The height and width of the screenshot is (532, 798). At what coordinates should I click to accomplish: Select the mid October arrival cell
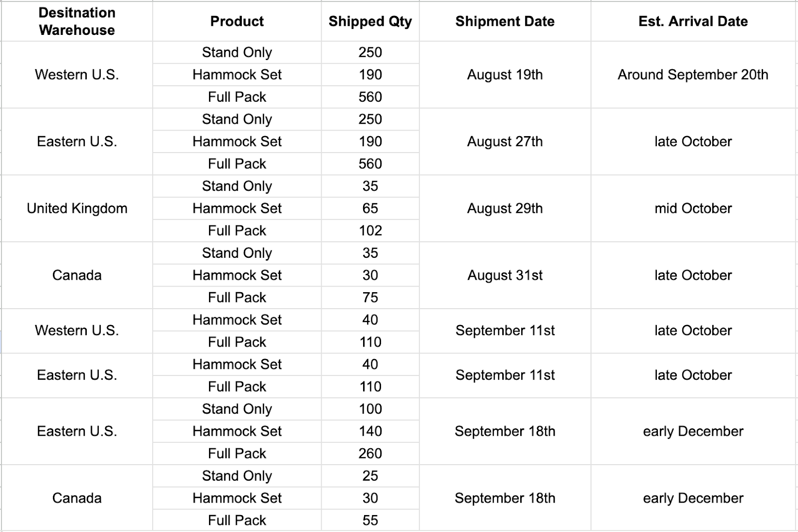pos(693,208)
